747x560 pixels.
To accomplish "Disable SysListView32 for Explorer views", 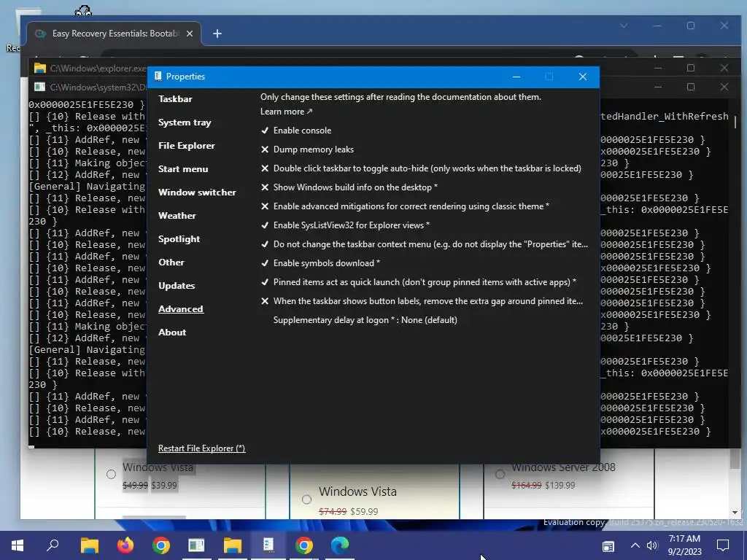I will coord(345,225).
